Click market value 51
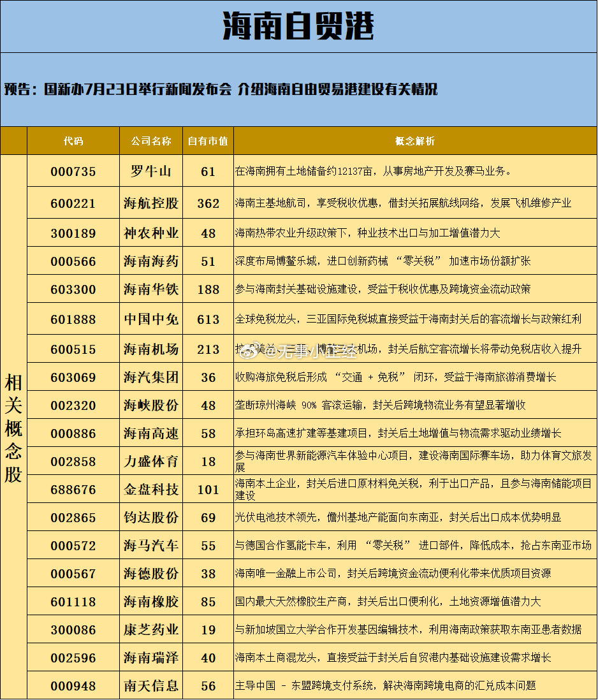 (208, 261)
